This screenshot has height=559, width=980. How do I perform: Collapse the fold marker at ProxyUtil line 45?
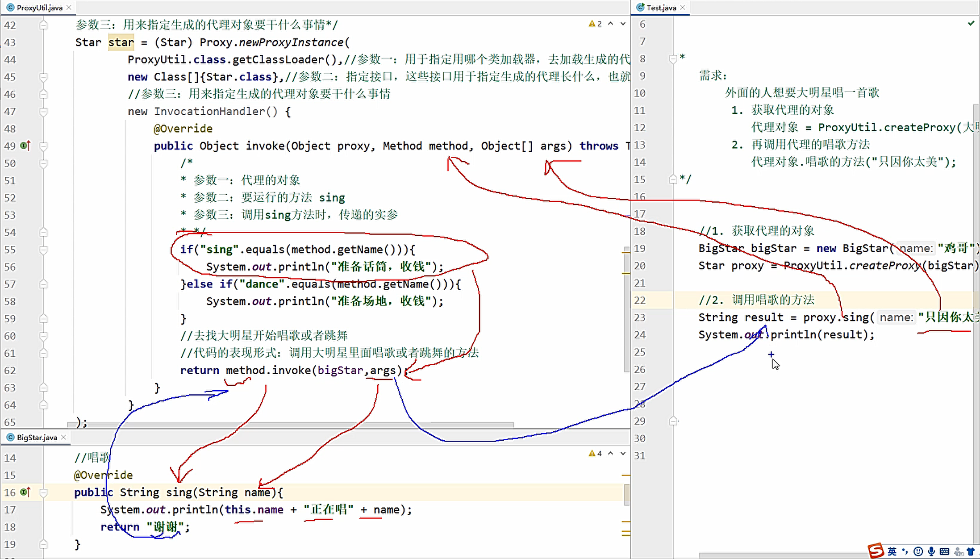tap(43, 77)
